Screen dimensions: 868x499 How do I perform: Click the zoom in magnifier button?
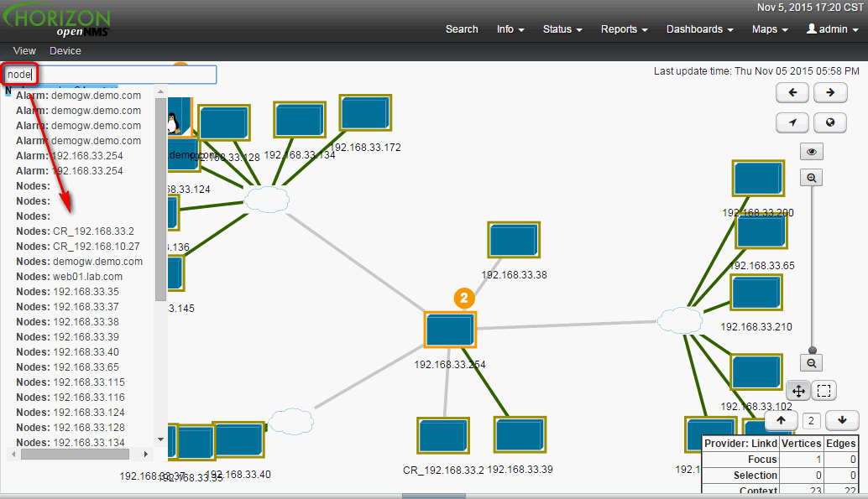(812, 178)
